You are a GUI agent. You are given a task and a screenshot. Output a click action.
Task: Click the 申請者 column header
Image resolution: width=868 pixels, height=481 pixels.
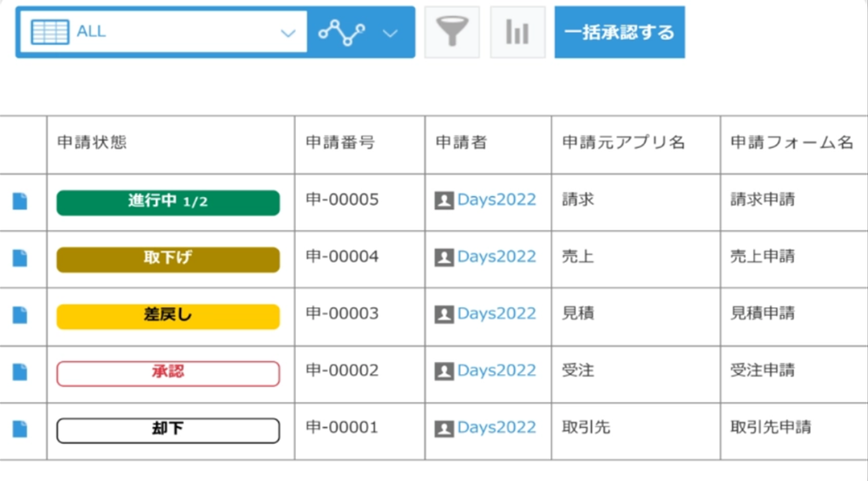click(x=461, y=142)
